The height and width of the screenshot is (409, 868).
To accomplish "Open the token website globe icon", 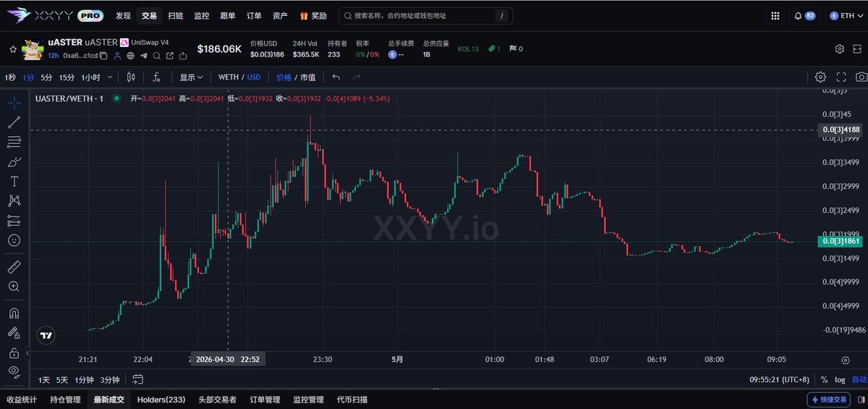I will (130, 56).
